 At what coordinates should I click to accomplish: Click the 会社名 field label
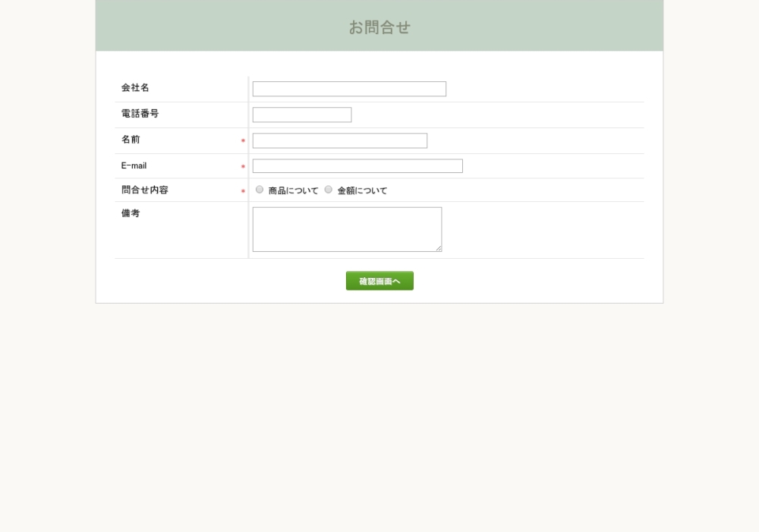pos(135,88)
